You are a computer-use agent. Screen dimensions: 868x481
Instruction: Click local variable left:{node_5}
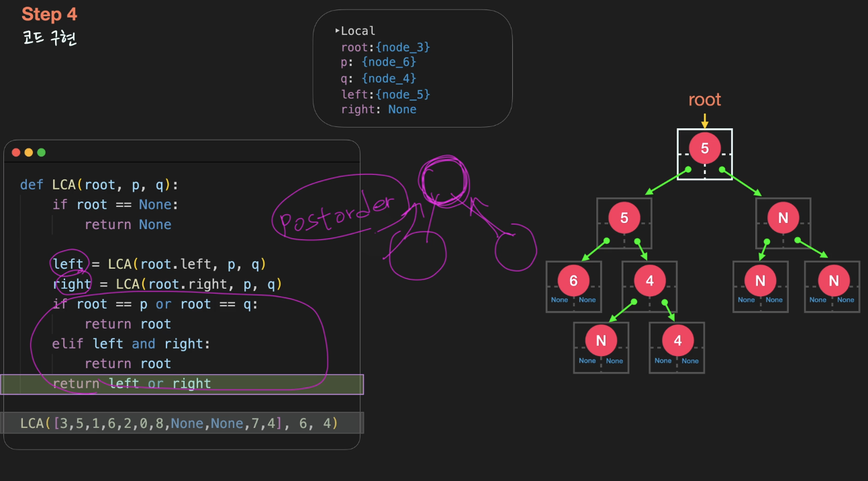point(385,94)
